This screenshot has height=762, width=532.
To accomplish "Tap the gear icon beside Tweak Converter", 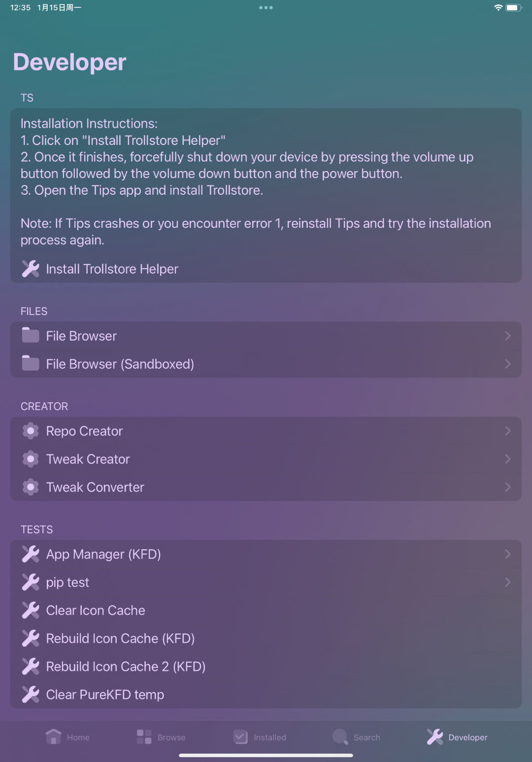I will 31,487.
